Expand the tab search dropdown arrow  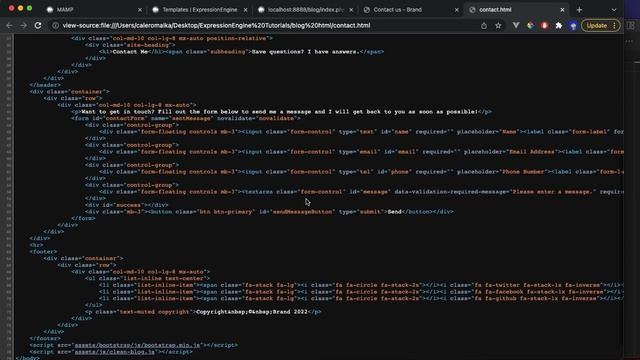614,10
